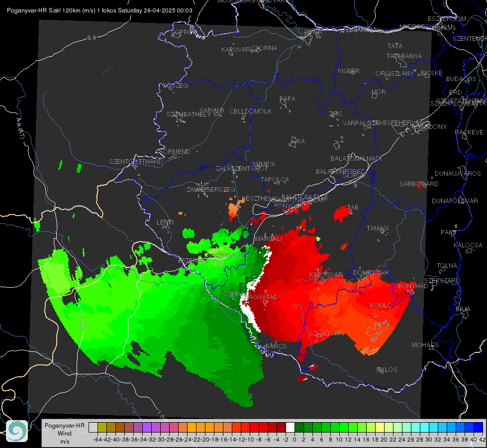Screen dimensions: 487x448
Task: Click the MÓR city label
Action: 379,92
